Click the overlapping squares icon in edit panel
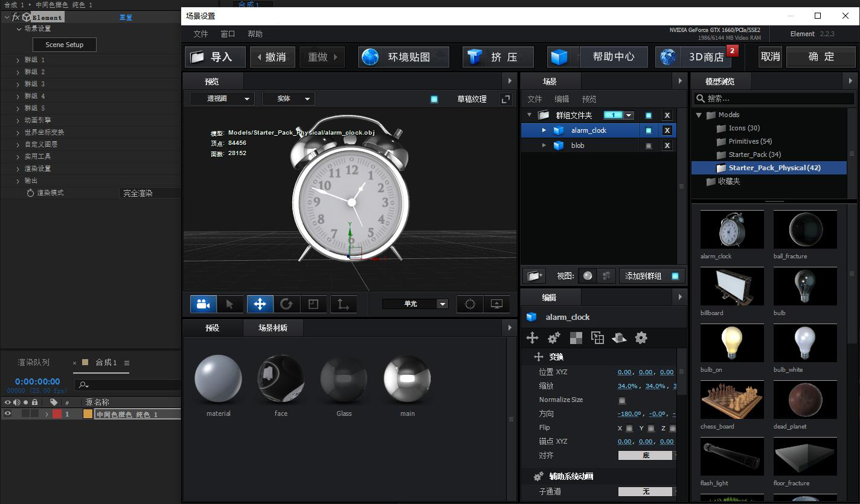The image size is (860, 504). pos(597,338)
